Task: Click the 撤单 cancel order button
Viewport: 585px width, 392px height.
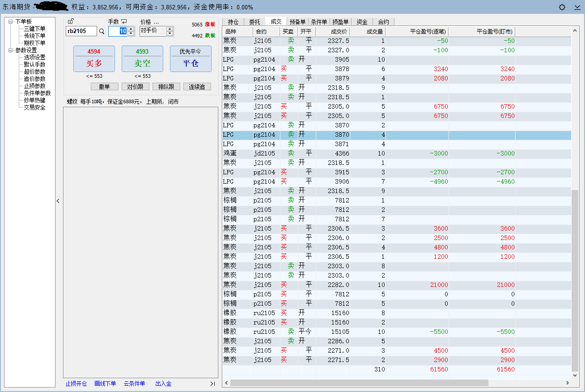Action: click(x=104, y=87)
